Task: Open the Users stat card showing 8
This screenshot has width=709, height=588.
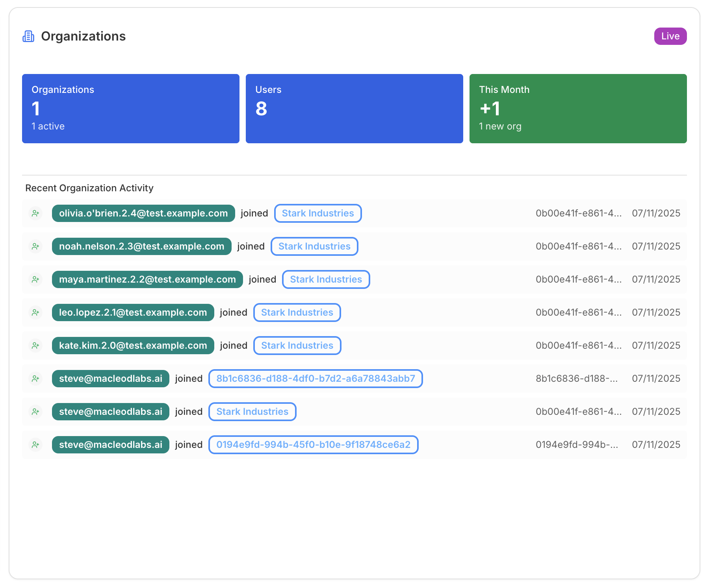Action: click(354, 109)
